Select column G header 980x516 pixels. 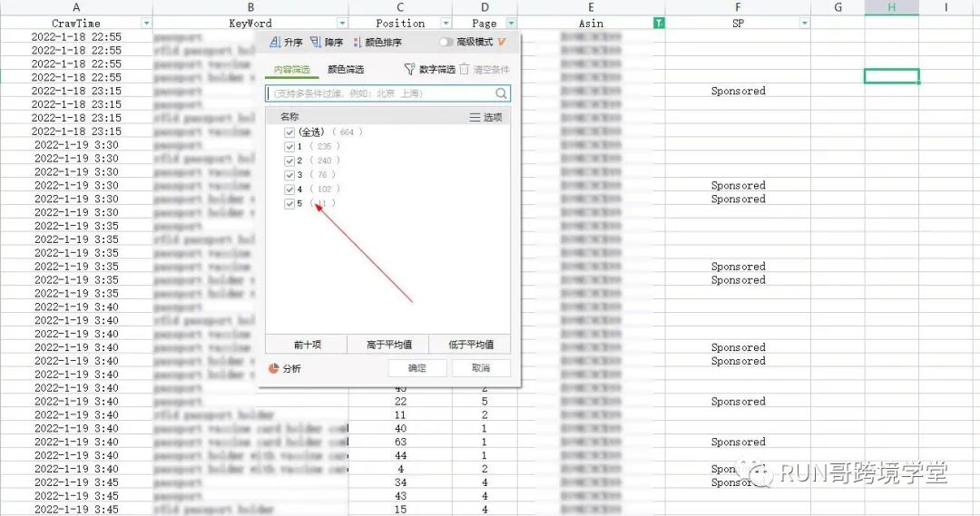[838, 7]
